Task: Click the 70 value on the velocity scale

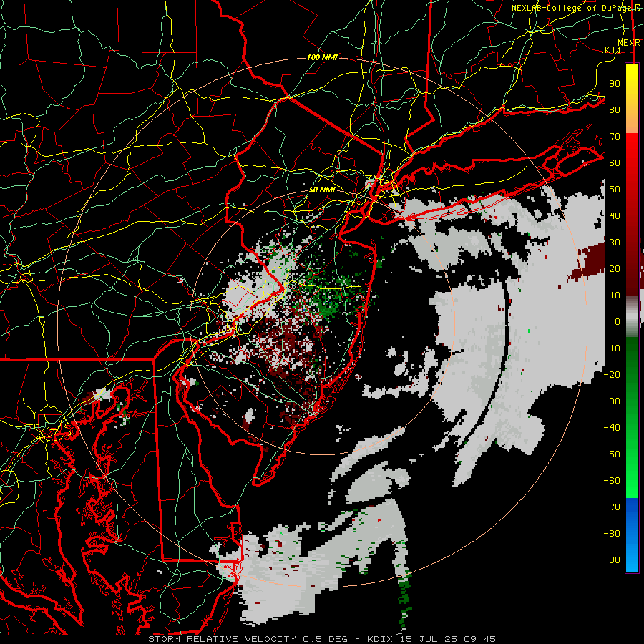Action: [x=615, y=137]
